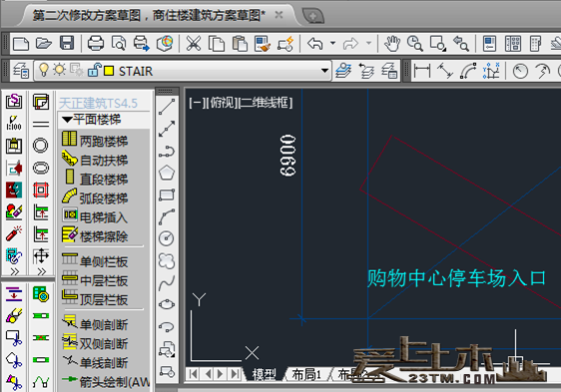This screenshot has height=392, width=561.
Task: Select 自动扶梯 menu entry
Action: pyautogui.click(x=95, y=160)
